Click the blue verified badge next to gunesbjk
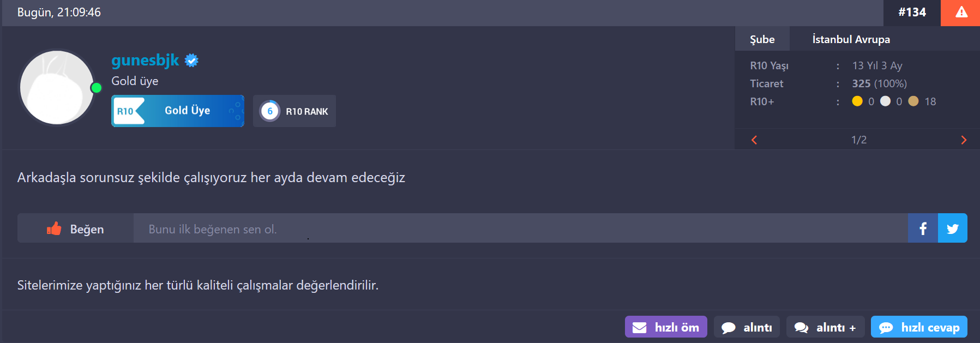The height and width of the screenshot is (343, 980). click(x=191, y=61)
